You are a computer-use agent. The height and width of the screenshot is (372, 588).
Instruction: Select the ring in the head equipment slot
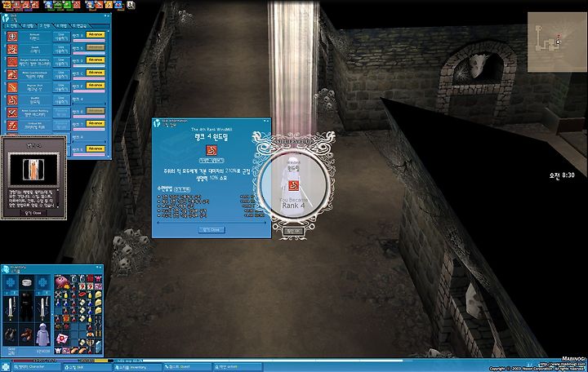pos(26,282)
